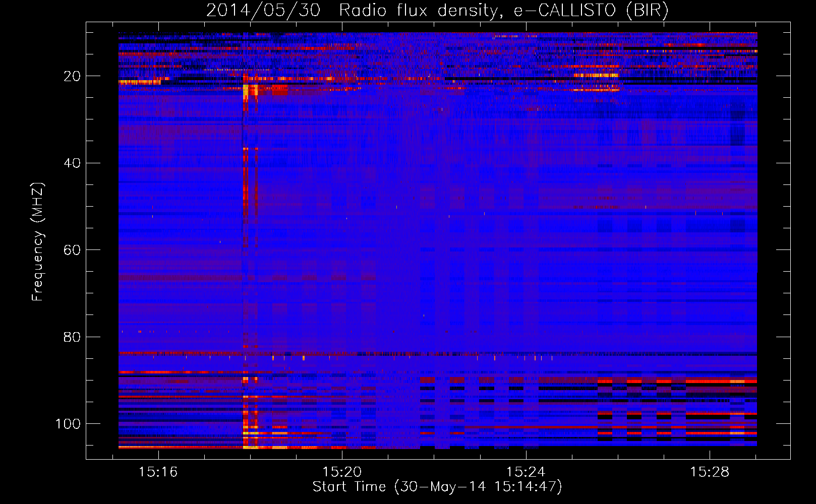Click the 40 MHz frequency tick label
This screenshot has height=504, width=816.
72,163
